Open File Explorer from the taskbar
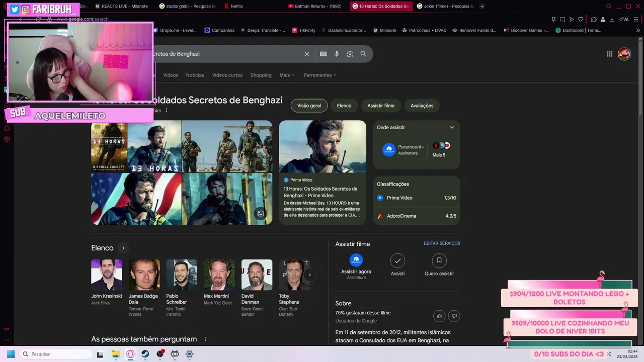The width and height of the screenshot is (644, 362). tap(115, 354)
